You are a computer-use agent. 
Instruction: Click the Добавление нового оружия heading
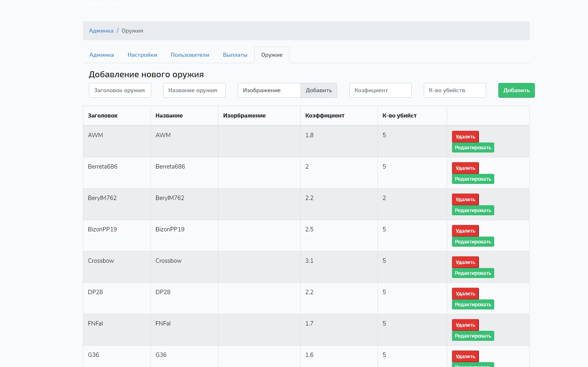pos(146,74)
